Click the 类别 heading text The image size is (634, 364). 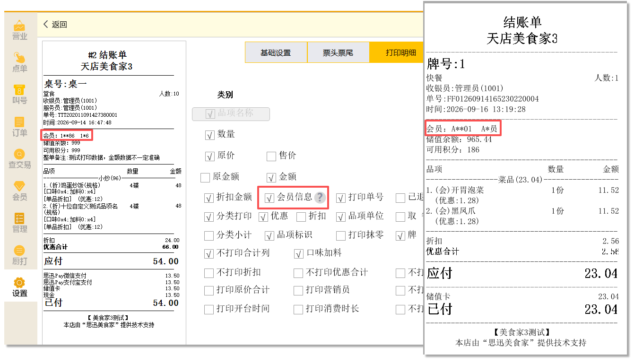tap(225, 95)
